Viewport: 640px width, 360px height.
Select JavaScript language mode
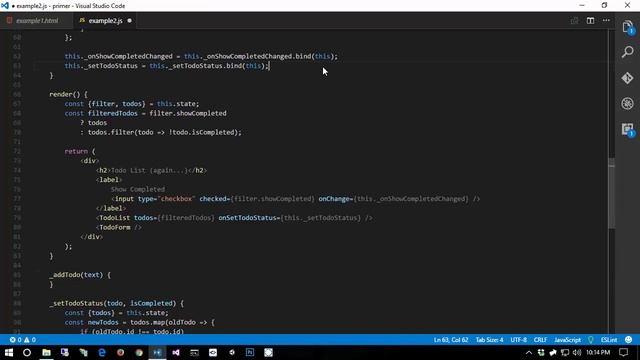[567, 340]
